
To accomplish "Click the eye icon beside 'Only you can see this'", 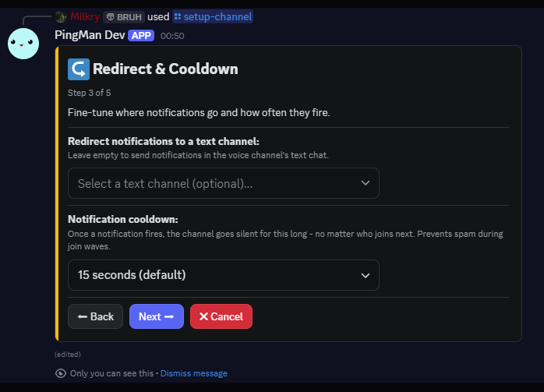I will tap(61, 373).
